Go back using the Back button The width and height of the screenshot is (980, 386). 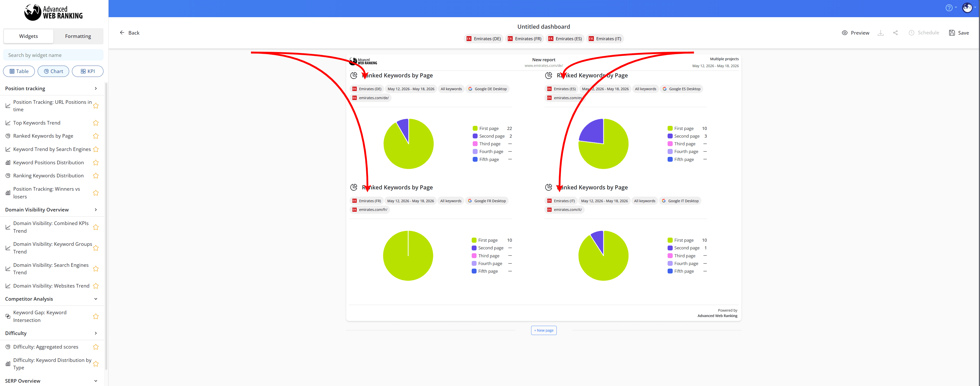click(129, 33)
